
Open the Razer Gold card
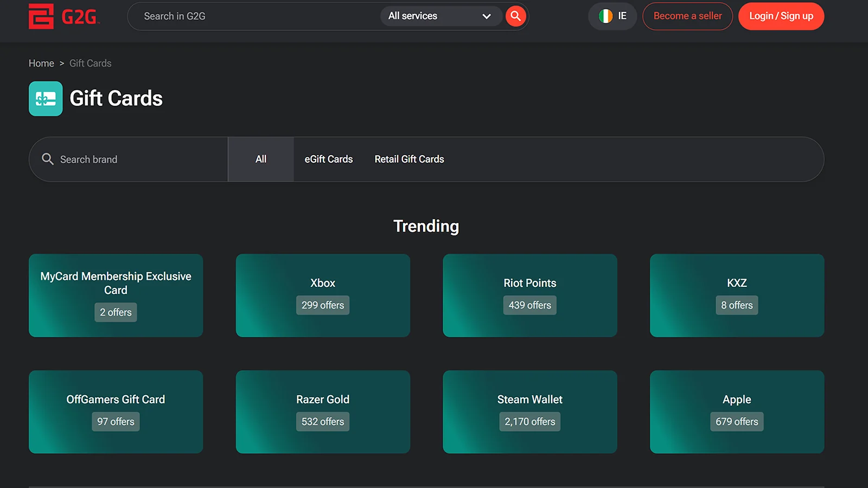[x=323, y=412]
